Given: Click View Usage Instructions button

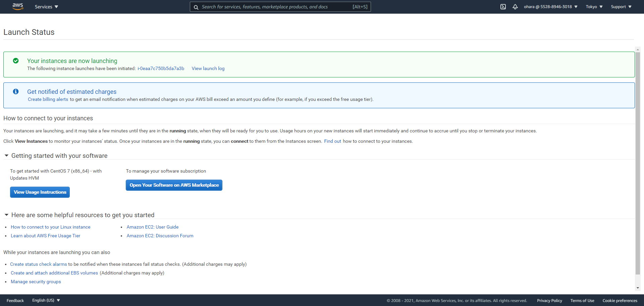Looking at the screenshot, I should click(40, 192).
